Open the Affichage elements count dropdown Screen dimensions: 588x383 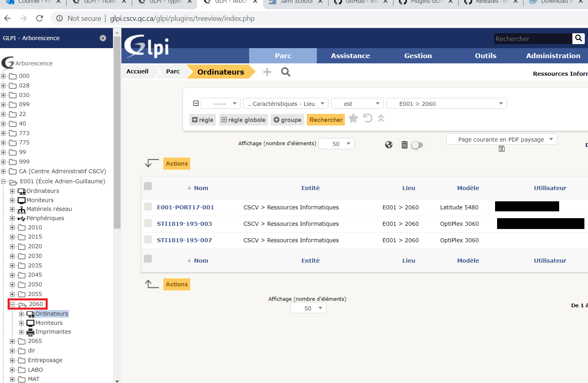pyautogui.click(x=336, y=143)
